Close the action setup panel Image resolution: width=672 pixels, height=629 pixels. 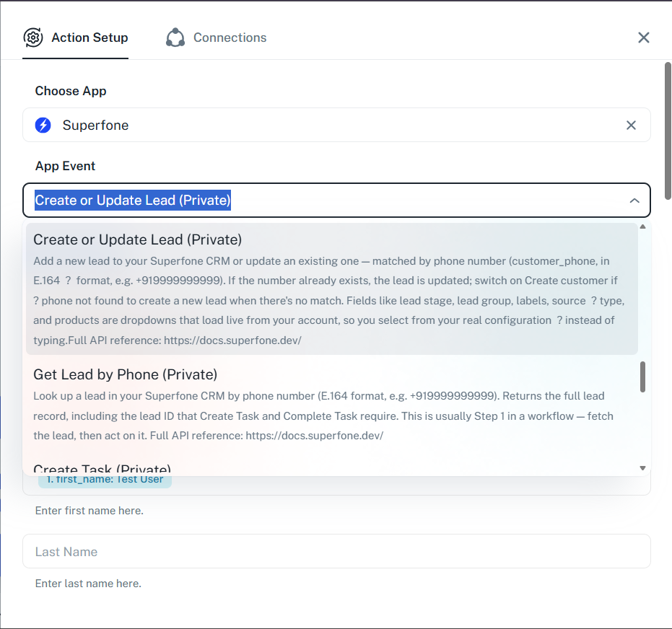pos(643,38)
